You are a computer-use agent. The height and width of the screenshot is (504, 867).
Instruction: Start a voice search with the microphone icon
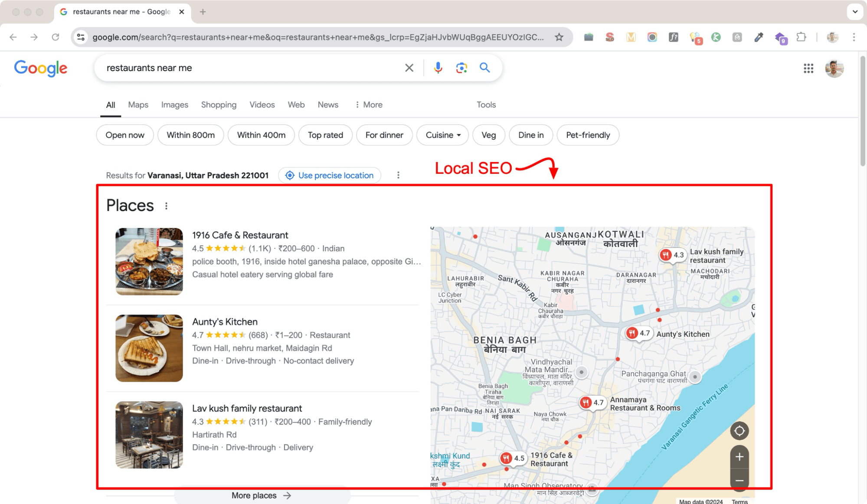[438, 68]
